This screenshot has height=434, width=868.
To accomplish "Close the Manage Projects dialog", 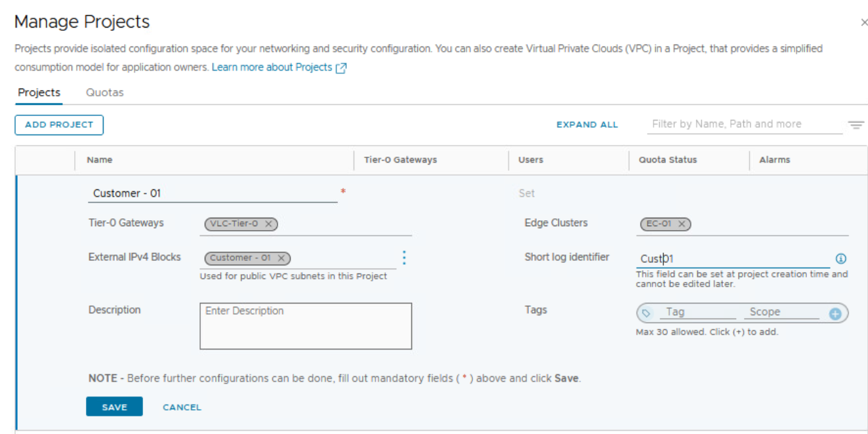I will coord(863,23).
